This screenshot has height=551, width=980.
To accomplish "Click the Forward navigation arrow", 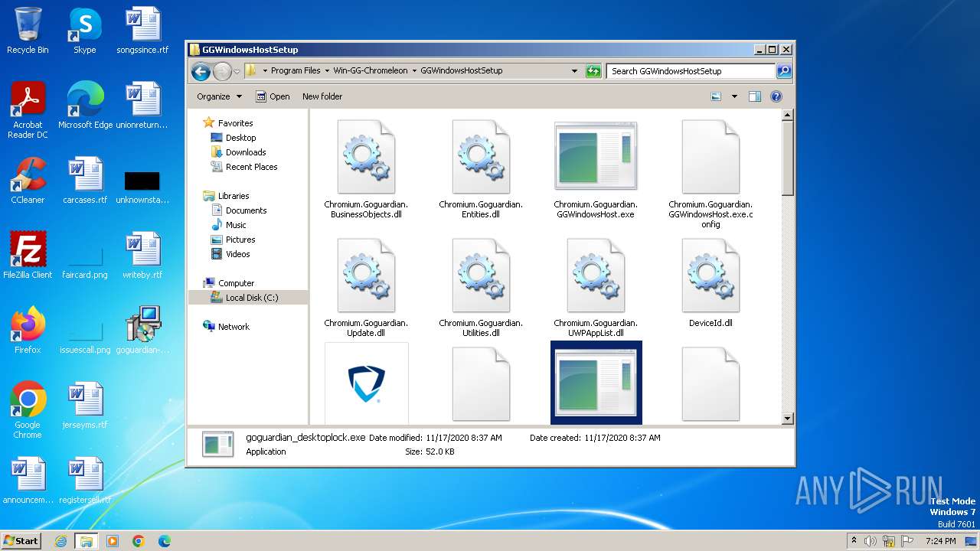I will 222,71.
